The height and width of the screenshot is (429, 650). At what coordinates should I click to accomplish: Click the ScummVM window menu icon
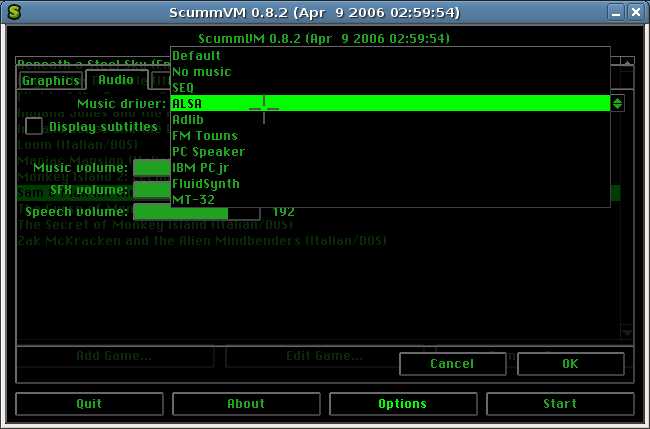(x=12, y=11)
